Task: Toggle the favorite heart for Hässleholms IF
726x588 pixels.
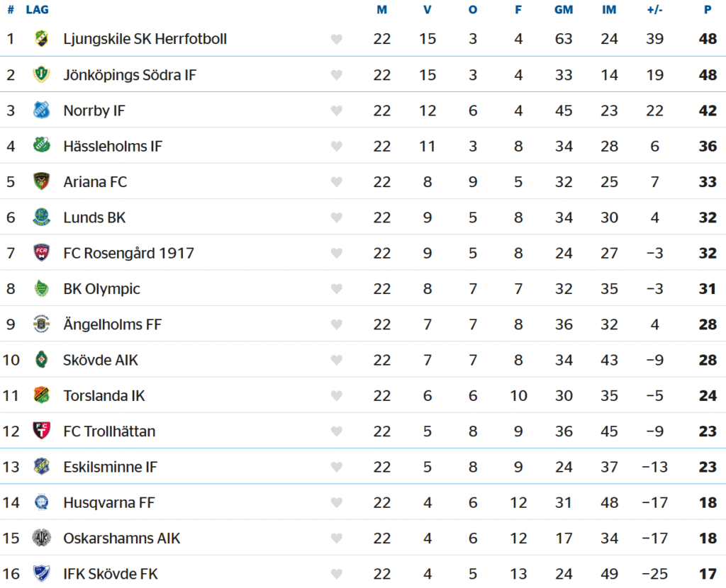Action: click(x=337, y=146)
